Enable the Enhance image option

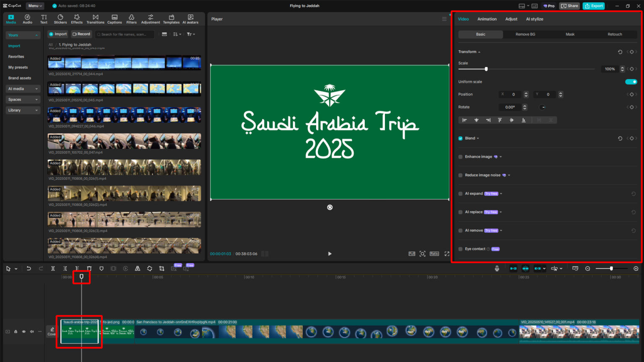tap(460, 156)
